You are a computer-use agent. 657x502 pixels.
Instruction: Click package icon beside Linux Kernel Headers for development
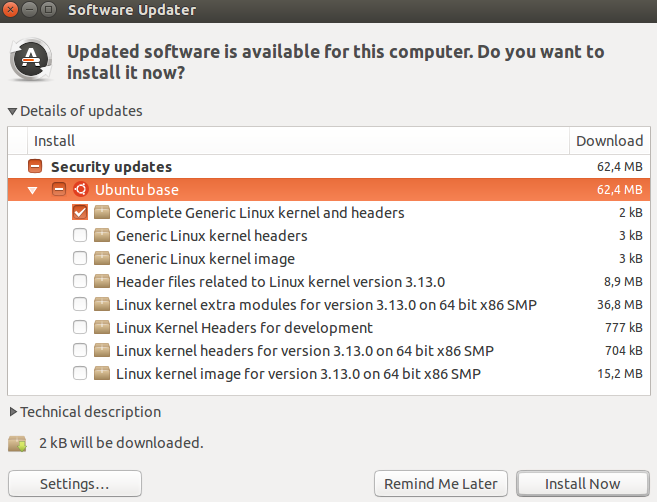[x=101, y=328]
